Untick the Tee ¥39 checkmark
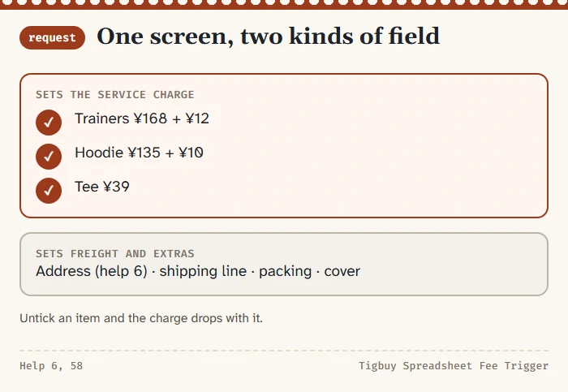Viewport: 568px width, 392px height. point(49,191)
